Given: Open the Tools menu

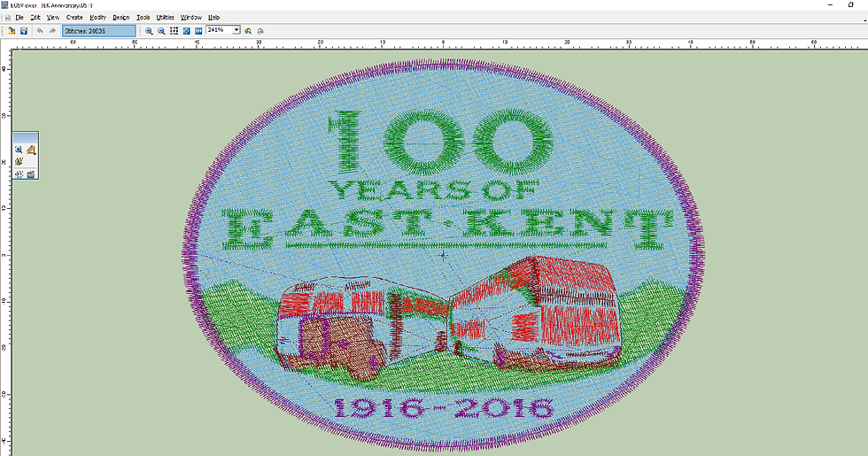Looking at the screenshot, I should pyautogui.click(x=143, y=18).
